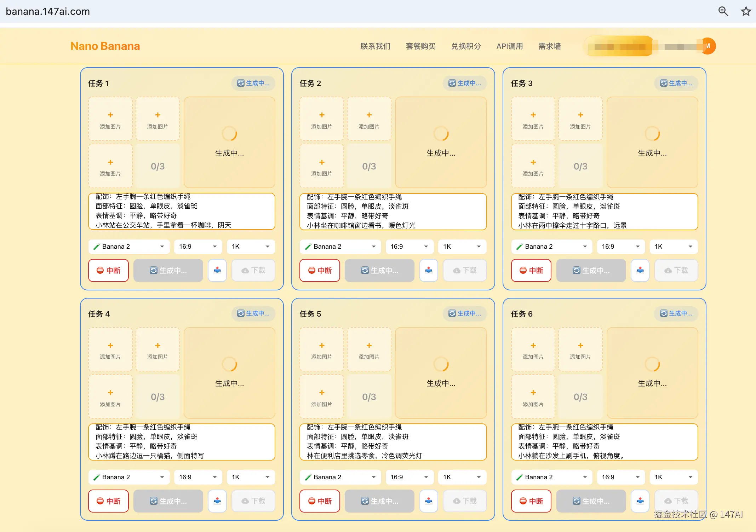Click import tray icon in Task 1
756x532 pixels.
tap(217, 271)
